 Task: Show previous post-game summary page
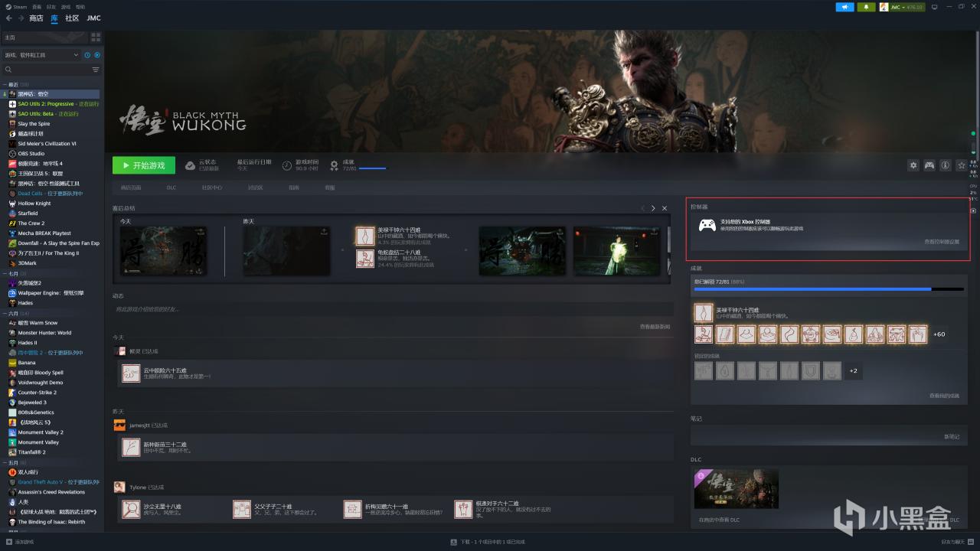coord(643,208)
